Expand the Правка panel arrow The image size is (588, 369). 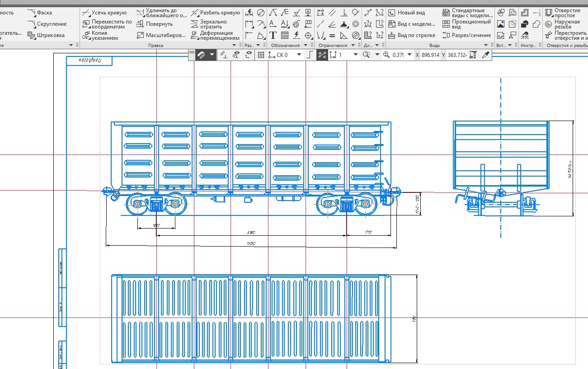coord(234,45)
